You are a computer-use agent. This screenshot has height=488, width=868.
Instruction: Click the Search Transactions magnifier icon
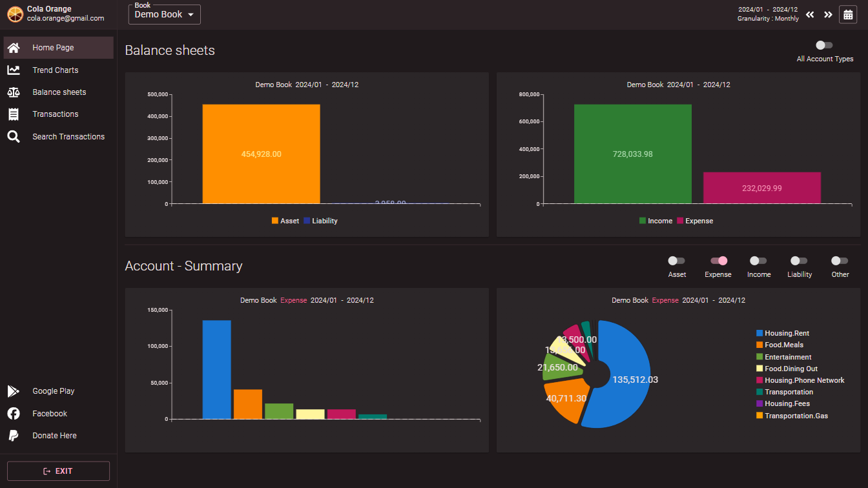tap(14, 137)
